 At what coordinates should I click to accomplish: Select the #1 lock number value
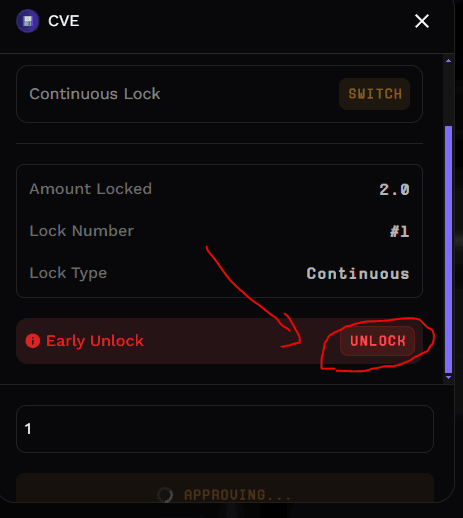399,231
